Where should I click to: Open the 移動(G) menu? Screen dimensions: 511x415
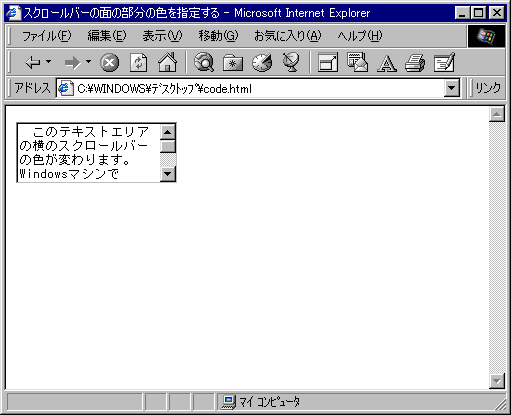click(218, 36)
